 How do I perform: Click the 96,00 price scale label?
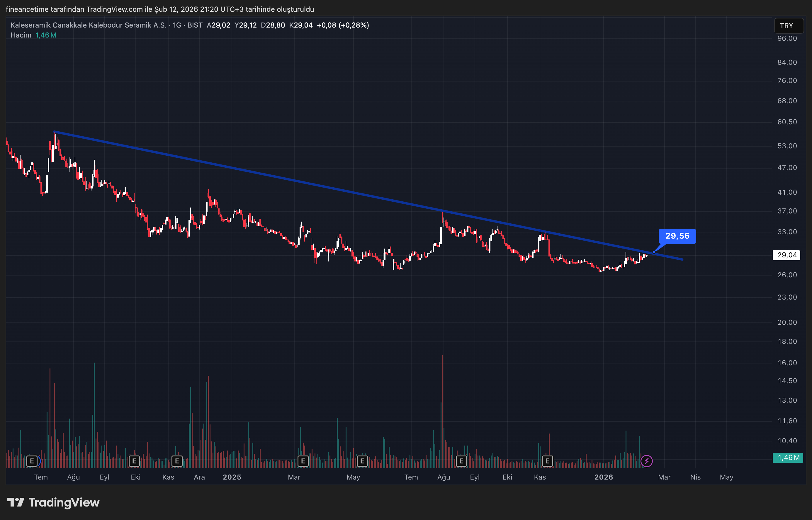(787, 38)
